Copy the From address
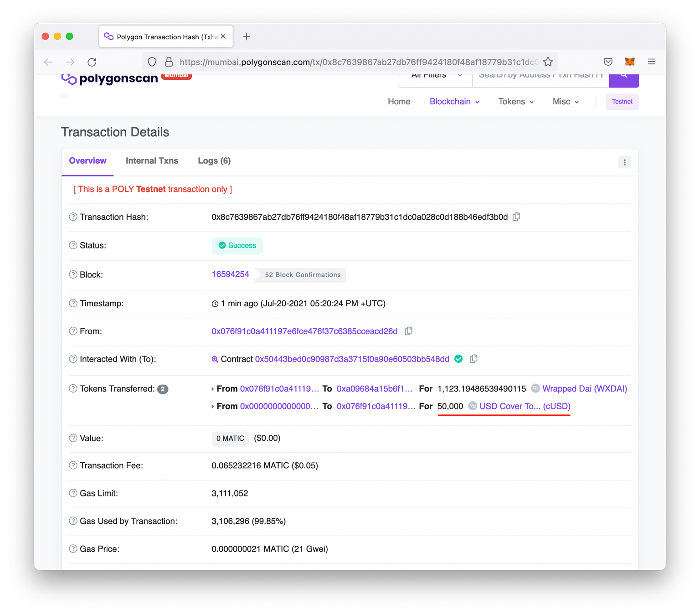Viewport: 700px width, 615px height. click(x=409, y=331)
